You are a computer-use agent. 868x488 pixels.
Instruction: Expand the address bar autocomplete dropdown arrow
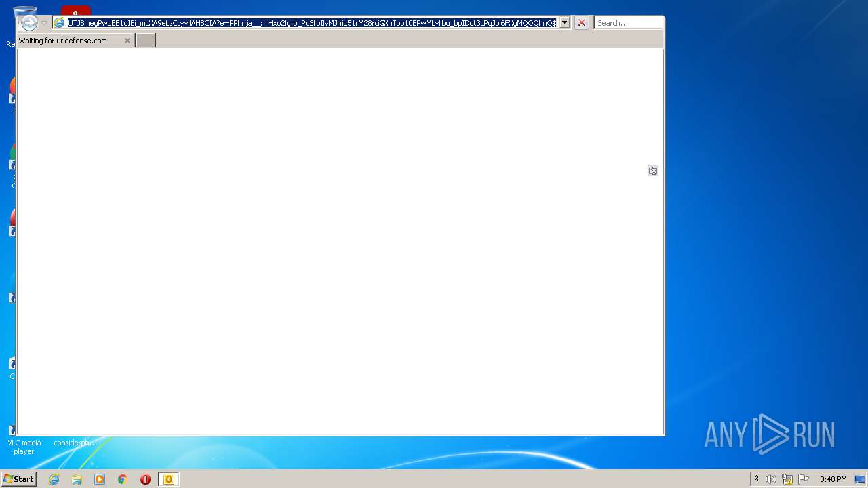click(564, 23)
